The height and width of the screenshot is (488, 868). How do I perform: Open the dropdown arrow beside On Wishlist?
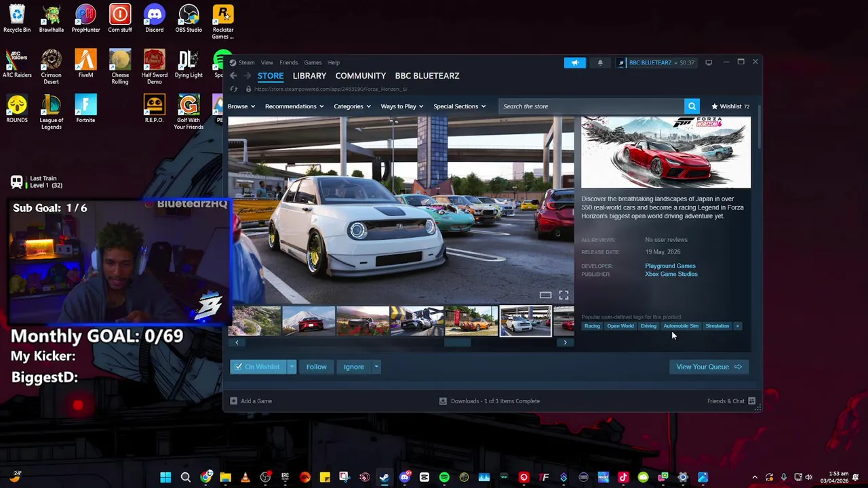click(292, 367)
